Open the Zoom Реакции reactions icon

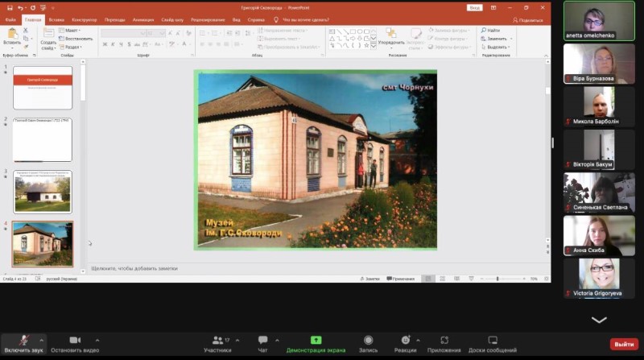[x=406, y=340]
